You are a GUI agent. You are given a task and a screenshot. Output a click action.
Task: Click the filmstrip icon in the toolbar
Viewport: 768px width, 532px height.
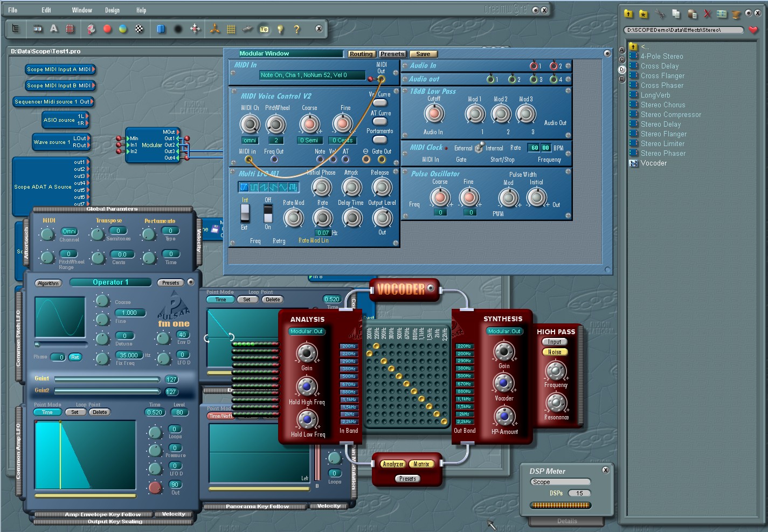pos(38,29)
